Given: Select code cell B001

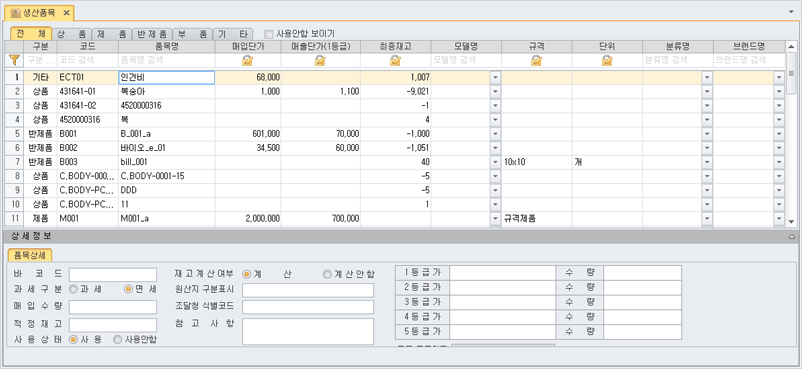Looking at the screenshot, I should 88,134.
